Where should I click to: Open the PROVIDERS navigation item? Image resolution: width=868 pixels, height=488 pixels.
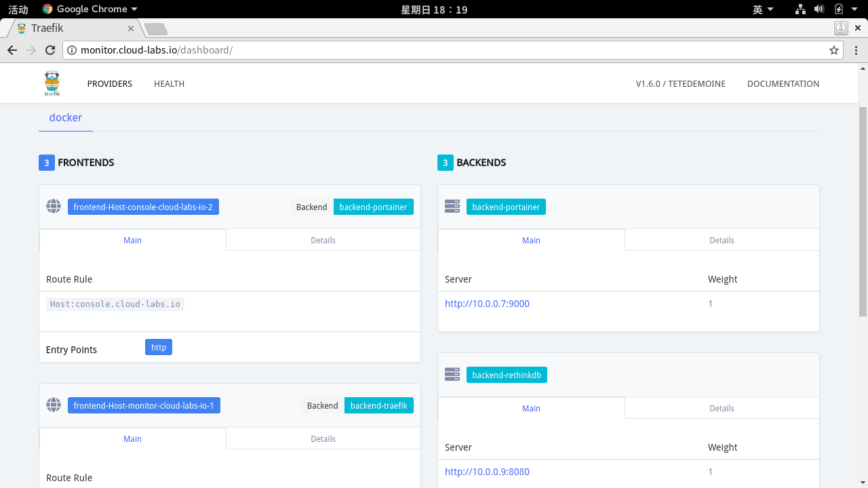(x=110, y=84)
